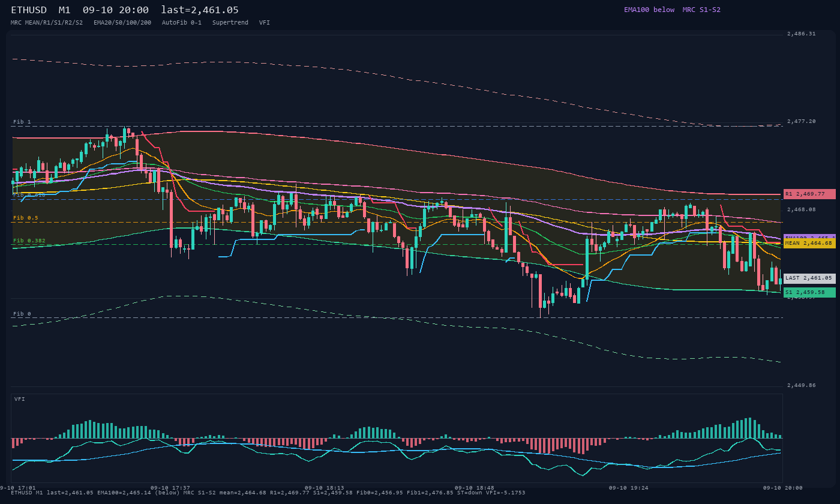Click the "Fib 0" level label
Screen dimensions: 840x504
pos(22,314)
